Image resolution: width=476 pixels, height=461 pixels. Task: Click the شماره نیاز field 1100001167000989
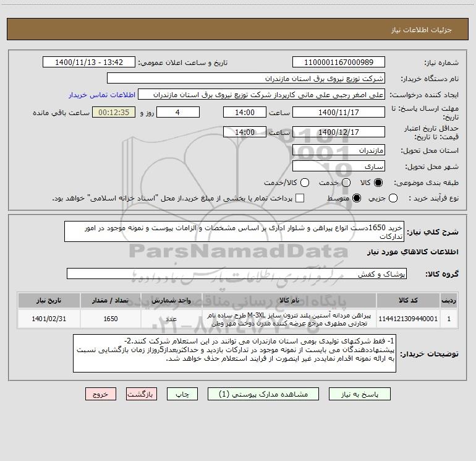click(339, 62)
